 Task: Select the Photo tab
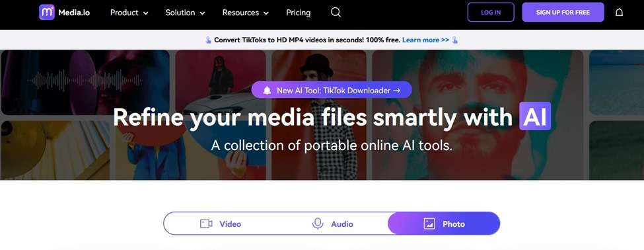click(x=444, y=224)
